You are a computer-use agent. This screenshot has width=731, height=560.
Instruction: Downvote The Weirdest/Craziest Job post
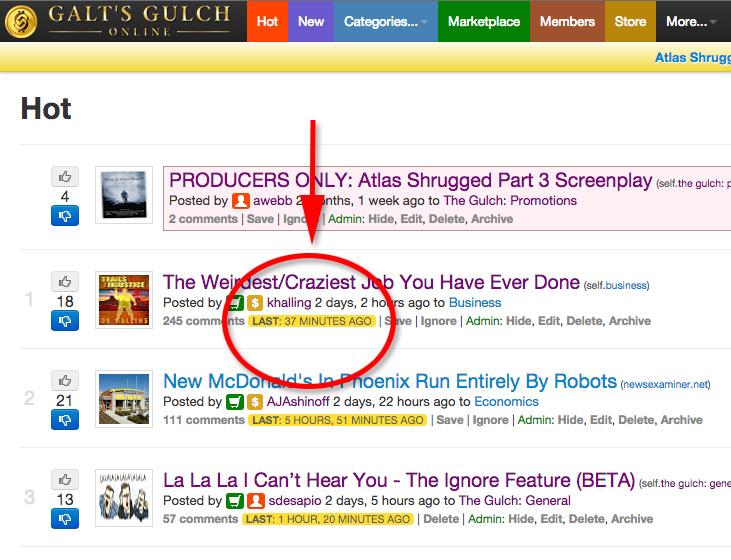click(x=65, y=321)
